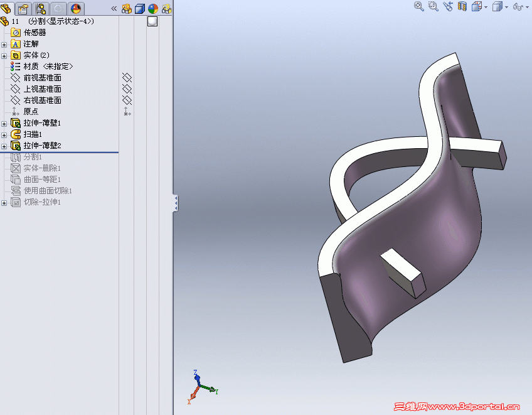Click the 拉伸-薄壁1 extrude icon
Screen dimensions: 532x415
click(x=16, y=123)
